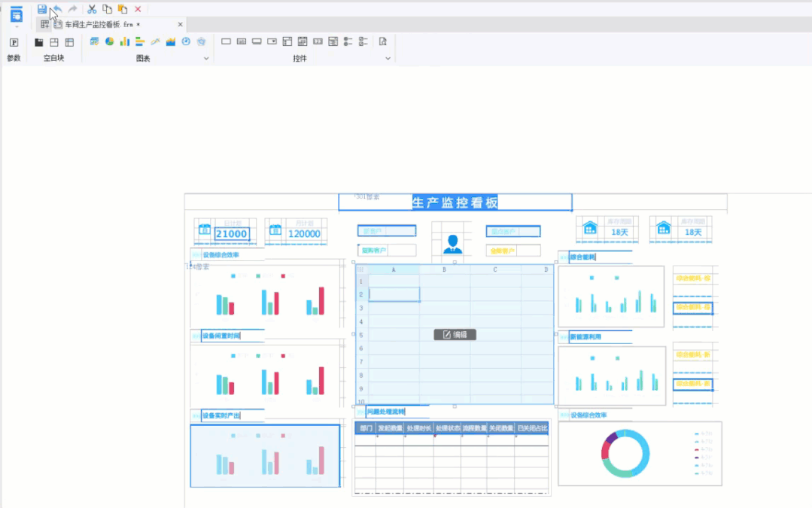Select the 21000 value box
The height and width of the screenshot is (508, 812).
[232, 234]
